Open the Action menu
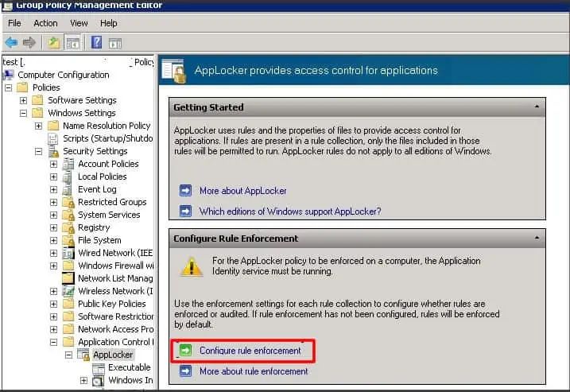The height and width of the screenshot is (392, 570). coord(45,23)
